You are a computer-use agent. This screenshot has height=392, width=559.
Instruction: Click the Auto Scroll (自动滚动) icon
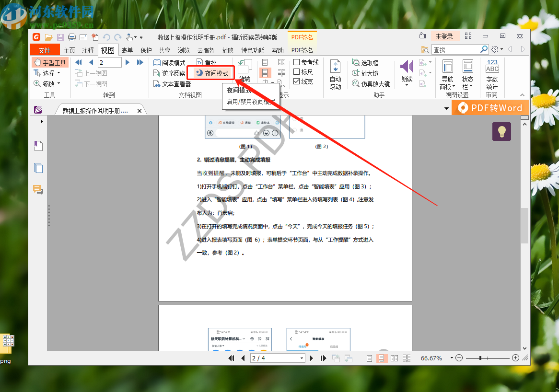click(x=335, y=68)
